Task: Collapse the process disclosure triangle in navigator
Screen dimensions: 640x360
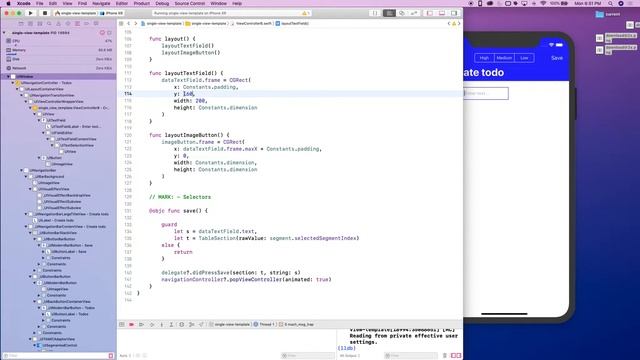Action: pos(4,33)
